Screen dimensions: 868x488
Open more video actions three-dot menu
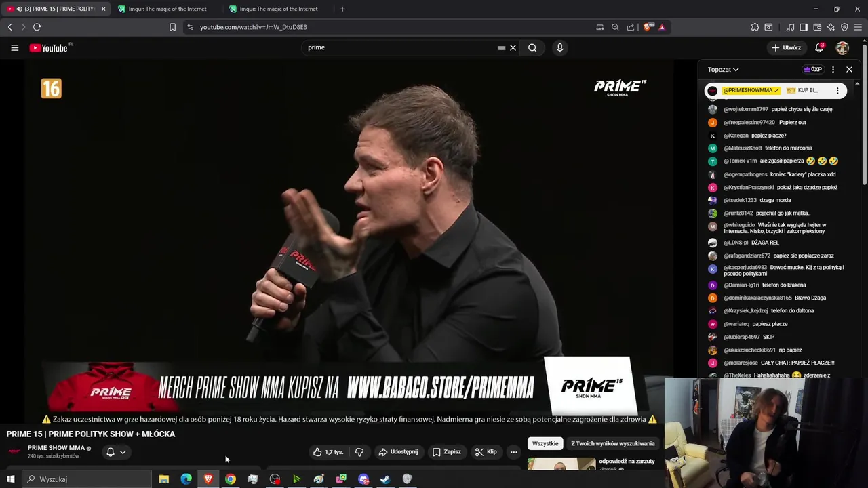click(513, 452)
